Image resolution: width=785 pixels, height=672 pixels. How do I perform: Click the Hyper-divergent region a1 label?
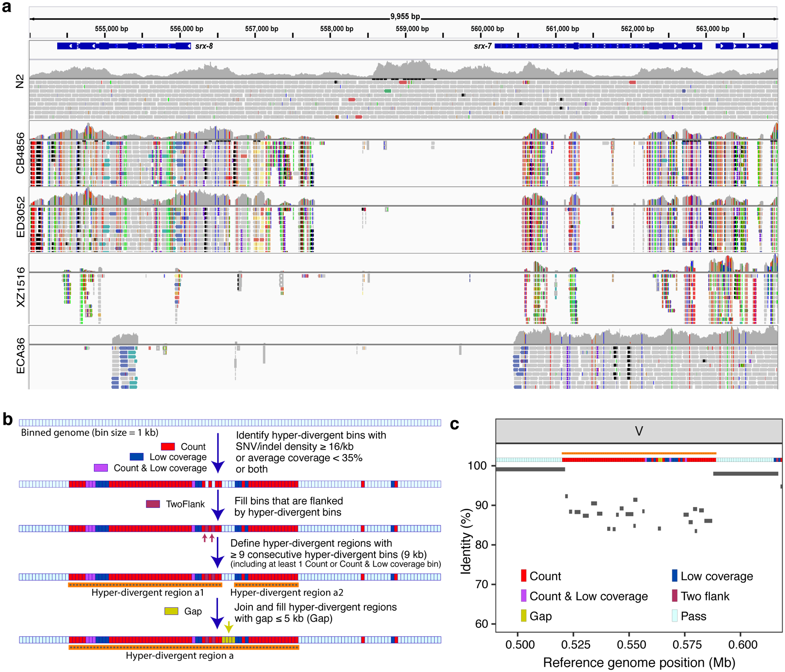[x=148, y=592]
